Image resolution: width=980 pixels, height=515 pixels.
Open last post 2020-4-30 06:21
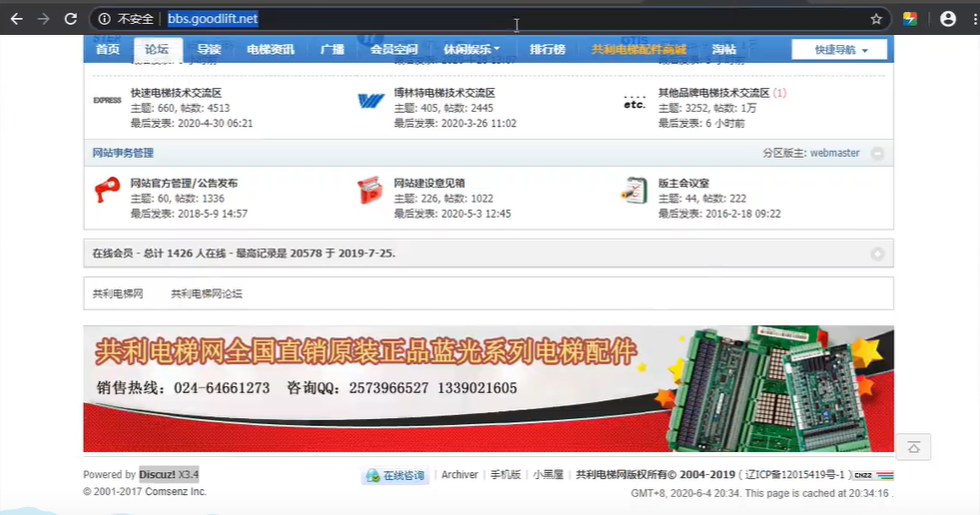[215, 123]
